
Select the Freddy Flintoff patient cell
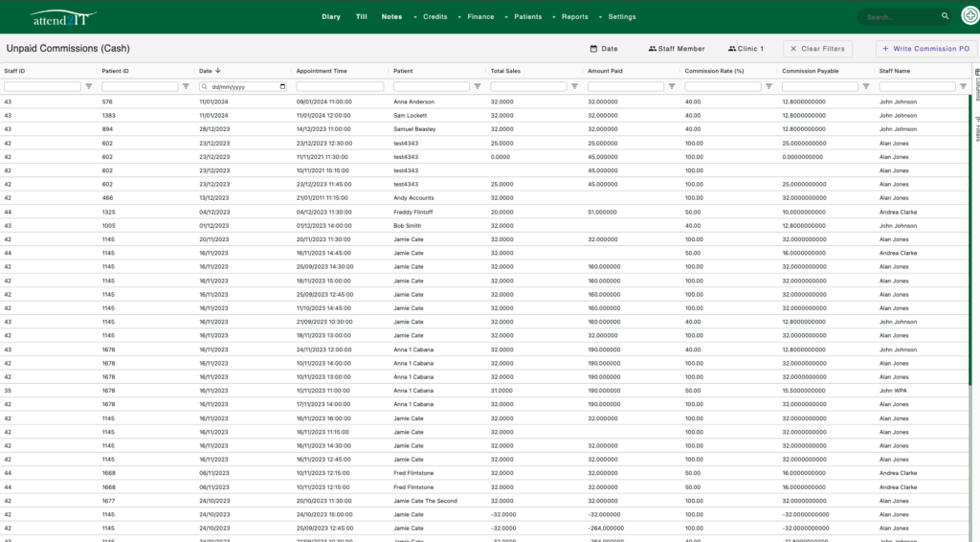pyautogui.click(x=413, y=212)
